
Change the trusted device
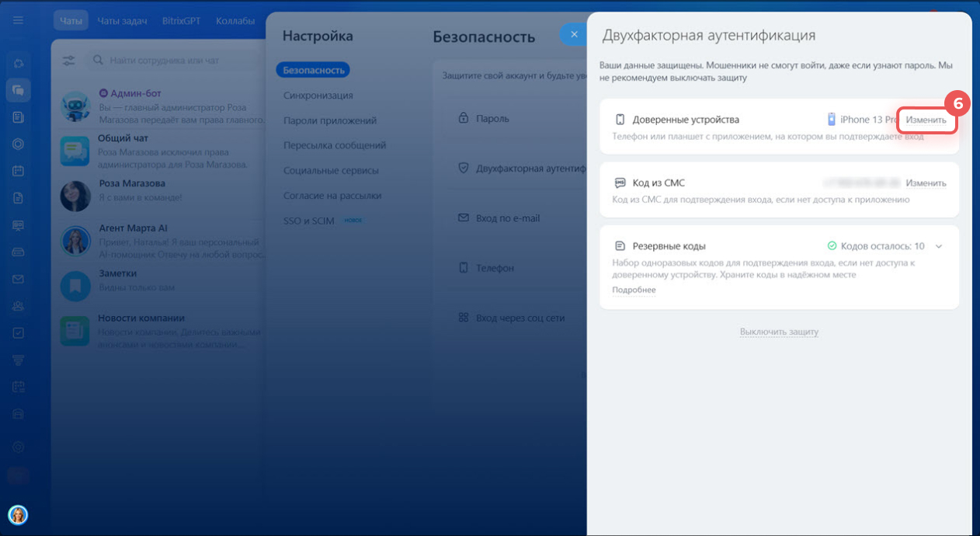point(926,120)
